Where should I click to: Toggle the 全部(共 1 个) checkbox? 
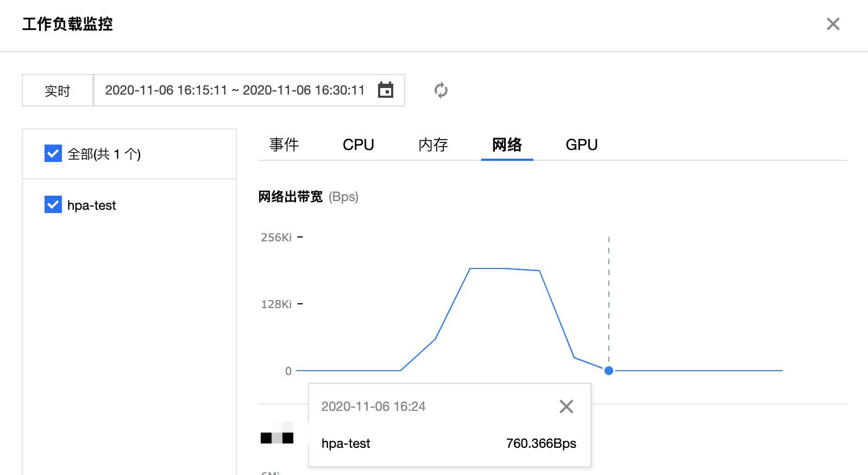click(x=53, y=154)
